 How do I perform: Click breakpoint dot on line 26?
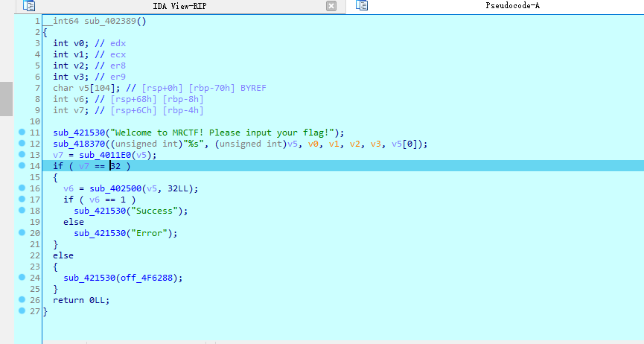(22, 300)
